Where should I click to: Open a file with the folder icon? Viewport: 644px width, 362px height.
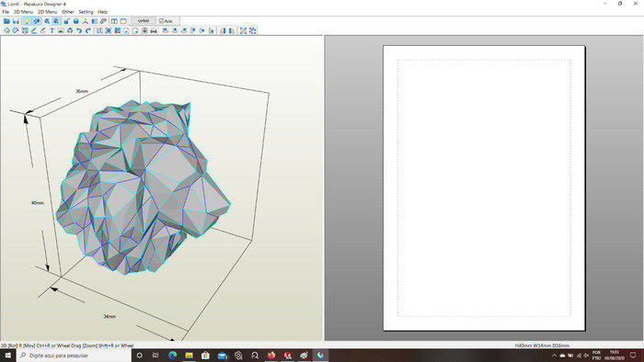[6, 21]
